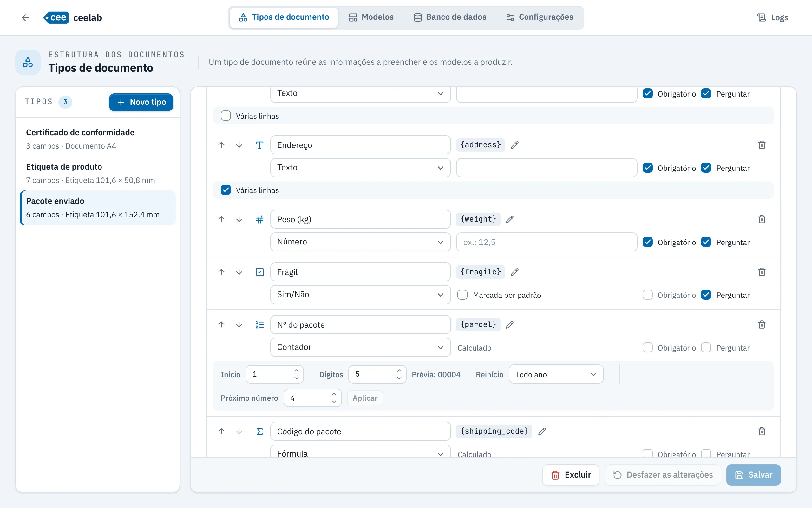Screen dimensions: 812x508
Task: Move Endereço field down
Action: (239, 145)
